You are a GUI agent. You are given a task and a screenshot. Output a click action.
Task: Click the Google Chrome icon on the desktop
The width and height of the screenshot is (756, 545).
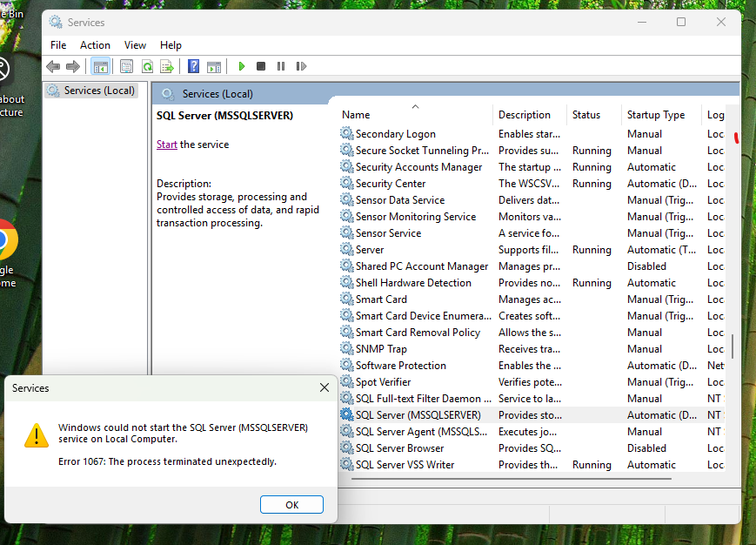[7, 239]
